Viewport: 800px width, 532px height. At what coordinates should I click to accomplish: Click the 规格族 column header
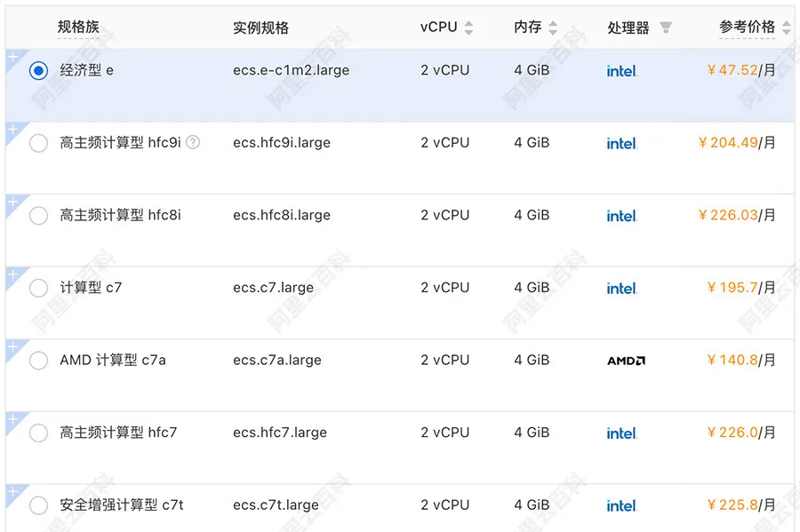click(x=78, y=28)
